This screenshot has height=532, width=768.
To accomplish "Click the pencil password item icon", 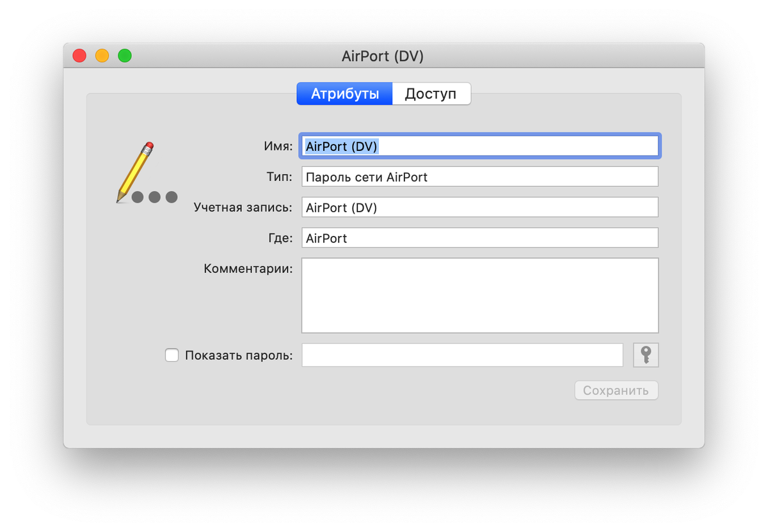I will (x=147, y=173).
